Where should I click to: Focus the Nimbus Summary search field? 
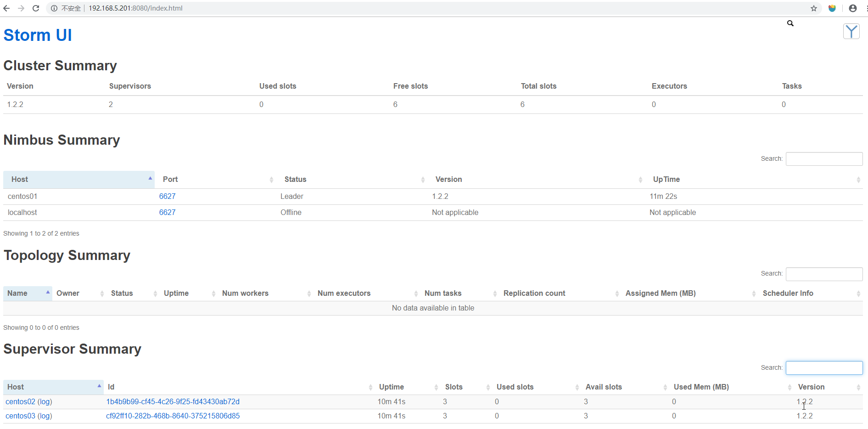[x=824, y=159]
